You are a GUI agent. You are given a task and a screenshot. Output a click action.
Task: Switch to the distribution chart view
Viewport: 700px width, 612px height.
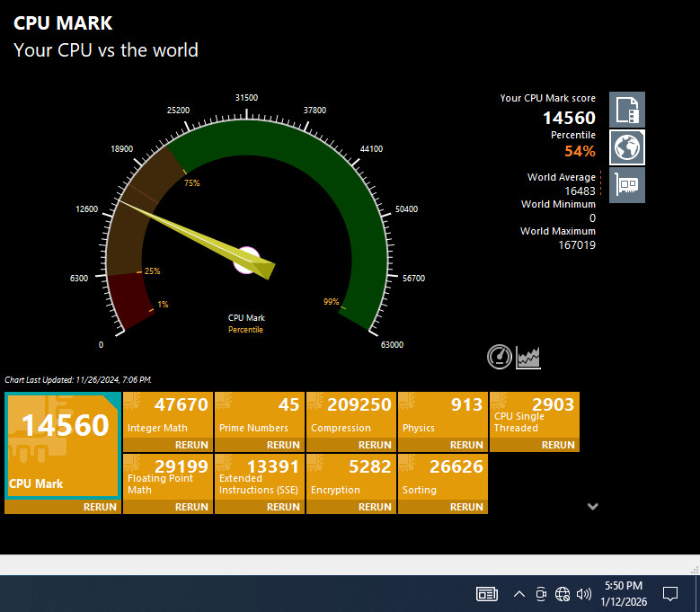pos(528,357)
